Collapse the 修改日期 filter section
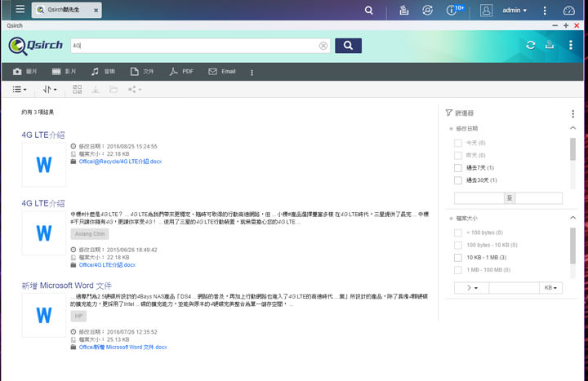Screen dimensions: 588x381 point(572,129)
